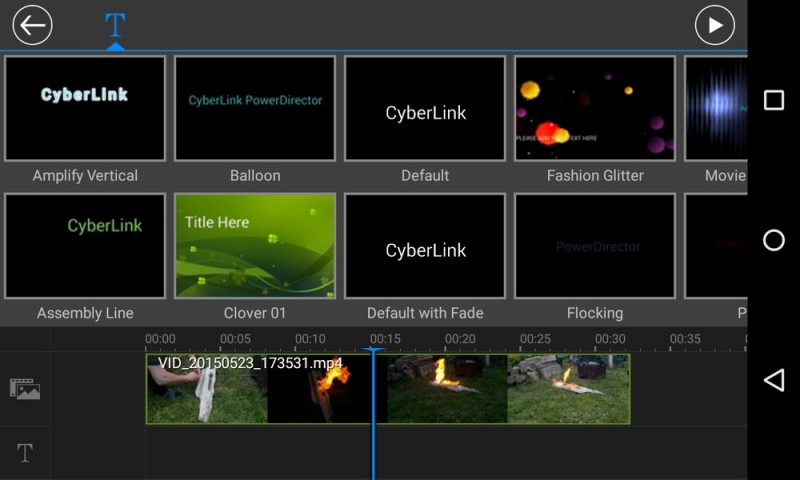Click the 00:30 ruler mark
The width and height of the screenshot is (800, 480).
[610, 339]
